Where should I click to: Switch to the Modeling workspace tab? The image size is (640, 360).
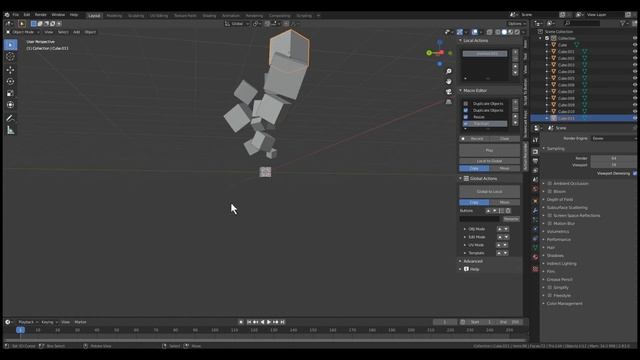pos(114,16)
